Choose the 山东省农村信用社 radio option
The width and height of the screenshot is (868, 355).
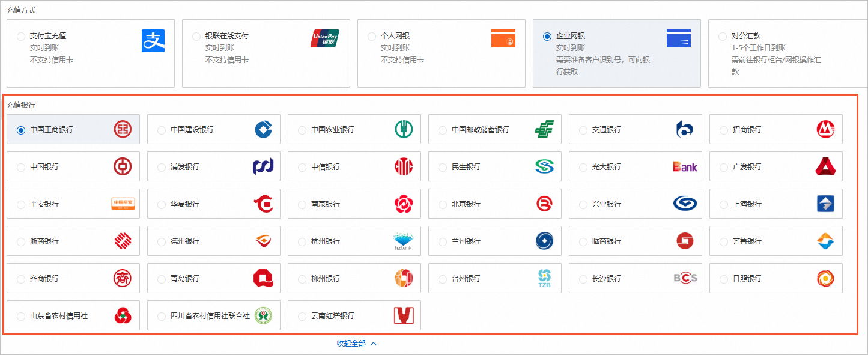tap(22, 316)
